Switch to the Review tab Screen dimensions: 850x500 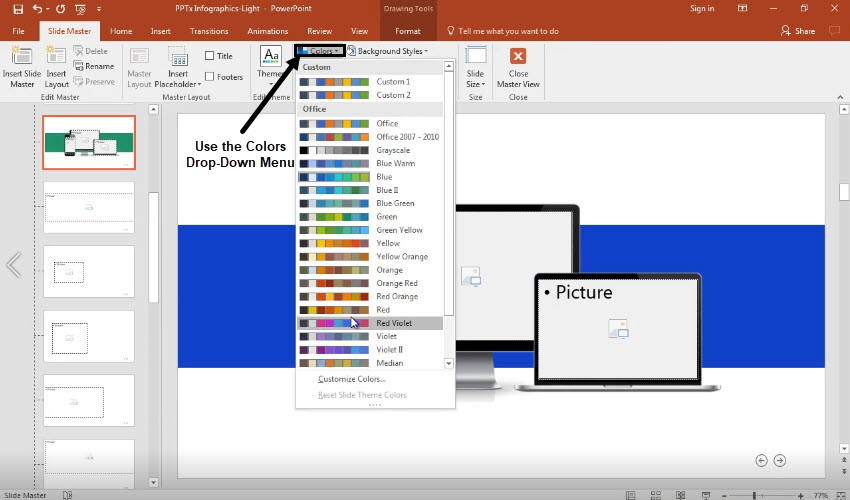tap(320, 31)
